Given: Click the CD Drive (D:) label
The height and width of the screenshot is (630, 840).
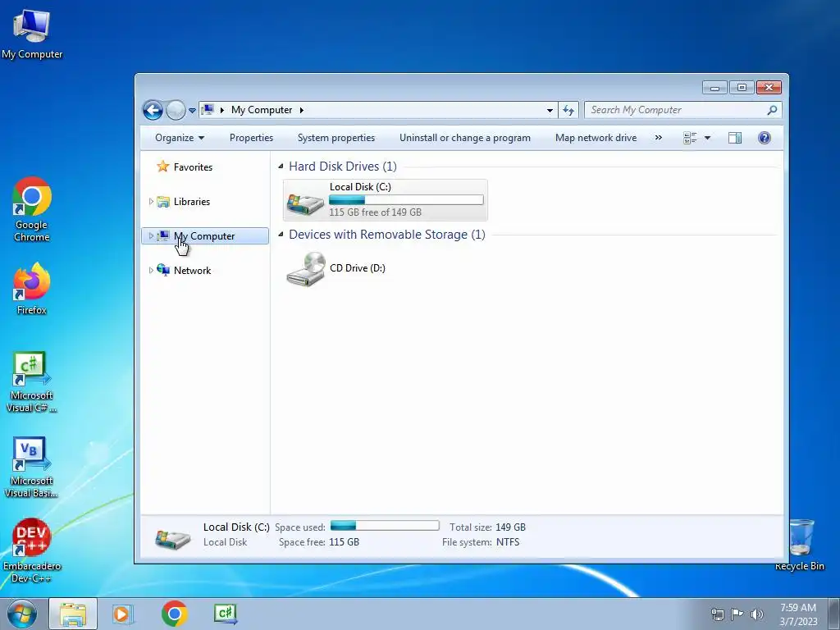Looking at the screenshot, I should click(358, 268).
